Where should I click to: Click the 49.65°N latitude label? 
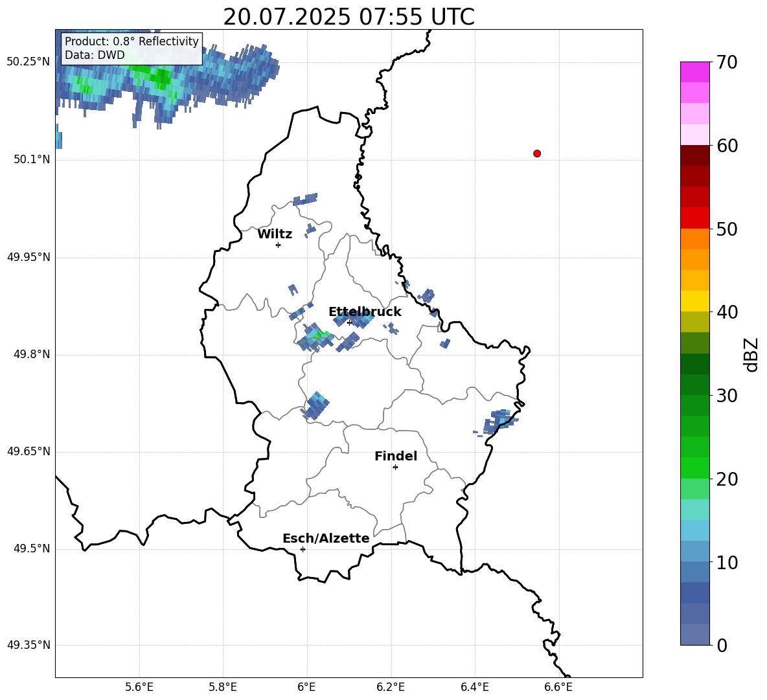pyautogui.click(x=29, y=451)
